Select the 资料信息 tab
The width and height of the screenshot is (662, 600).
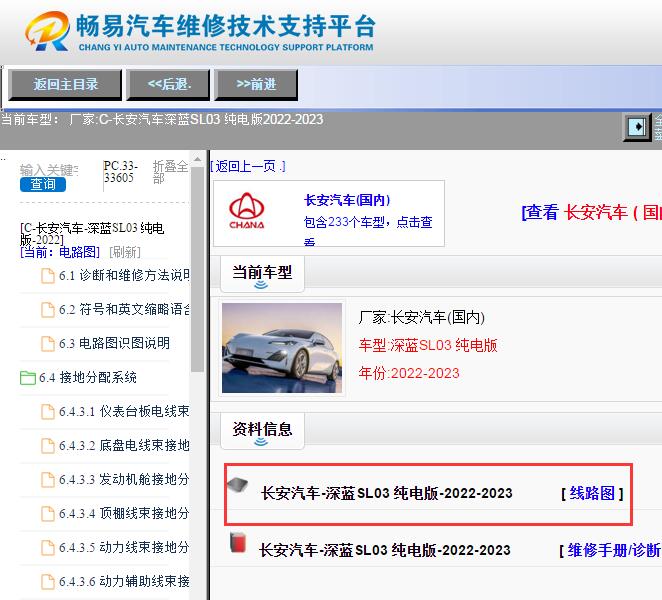pyautogui.click(x=262, y=431)
